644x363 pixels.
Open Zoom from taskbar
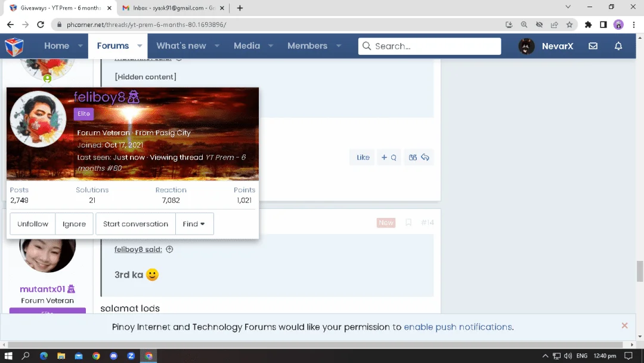pos(131,356)
